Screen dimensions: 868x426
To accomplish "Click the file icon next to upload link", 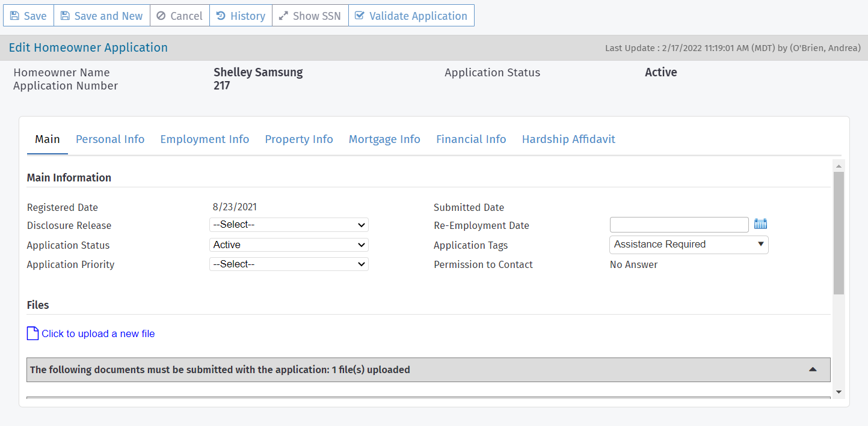I will point(32,333).
